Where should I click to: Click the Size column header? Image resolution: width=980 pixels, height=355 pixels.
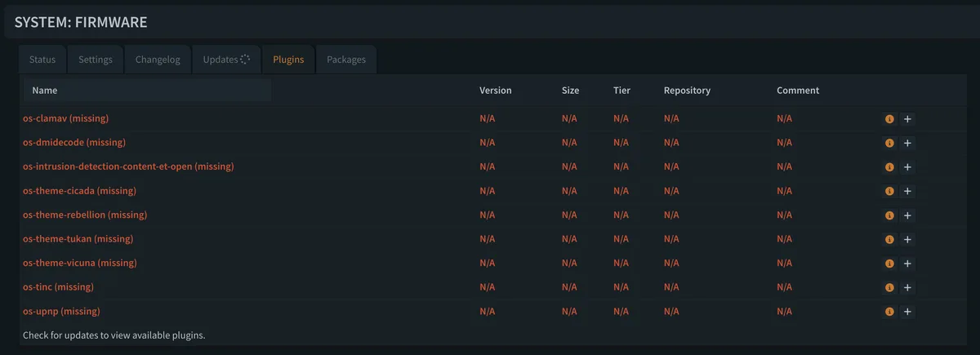point(571,91)
